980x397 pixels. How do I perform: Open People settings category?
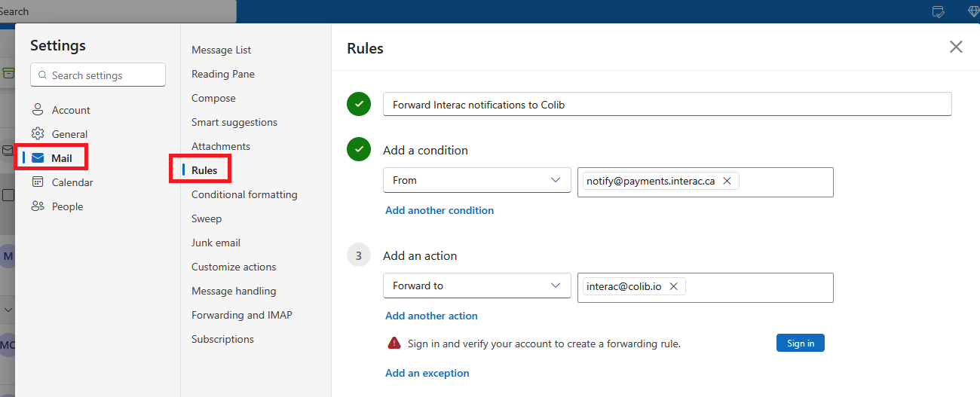[x=67, y=206]
